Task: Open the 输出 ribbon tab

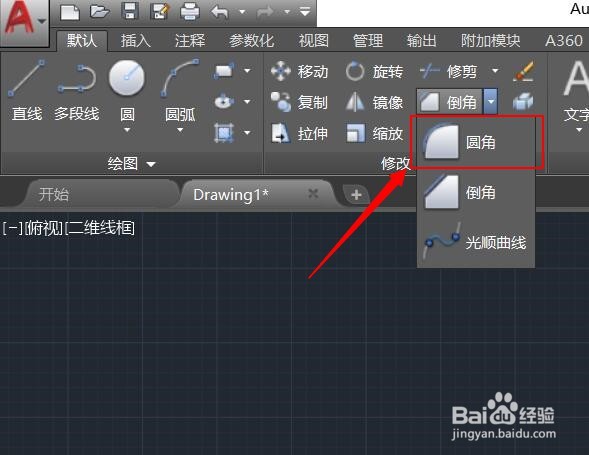Action: point(421,41)
